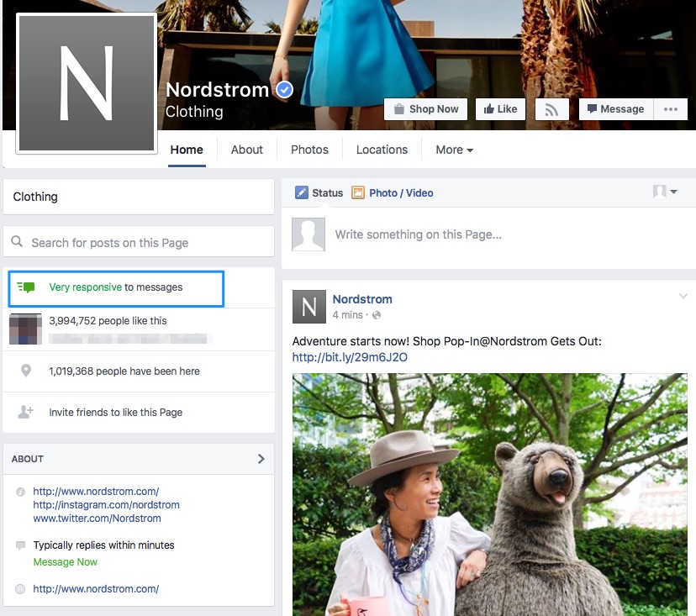
Task: Expand the ABOUT section arrow
Action: 261,459
